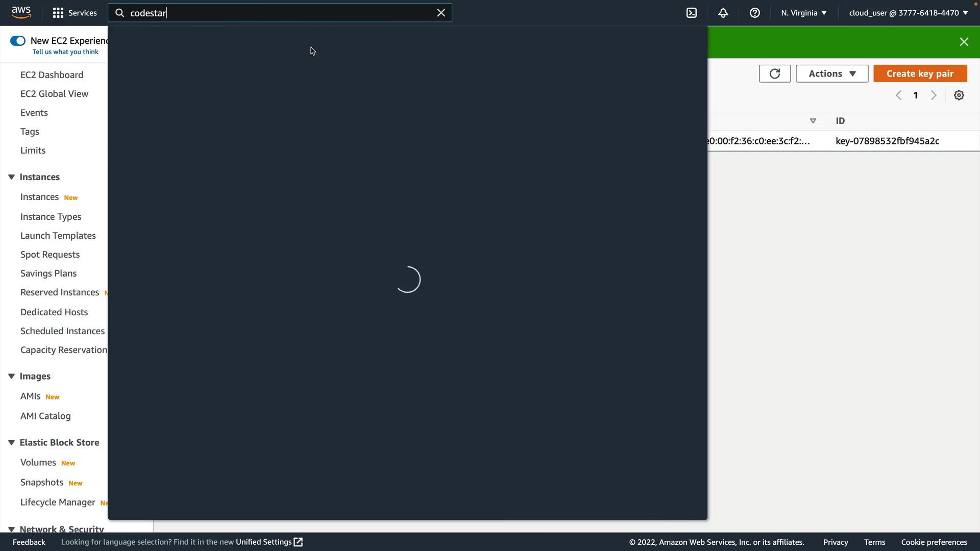Collapse the Instances sidebar section
The image size is (980, 551).
click(11, 177)
